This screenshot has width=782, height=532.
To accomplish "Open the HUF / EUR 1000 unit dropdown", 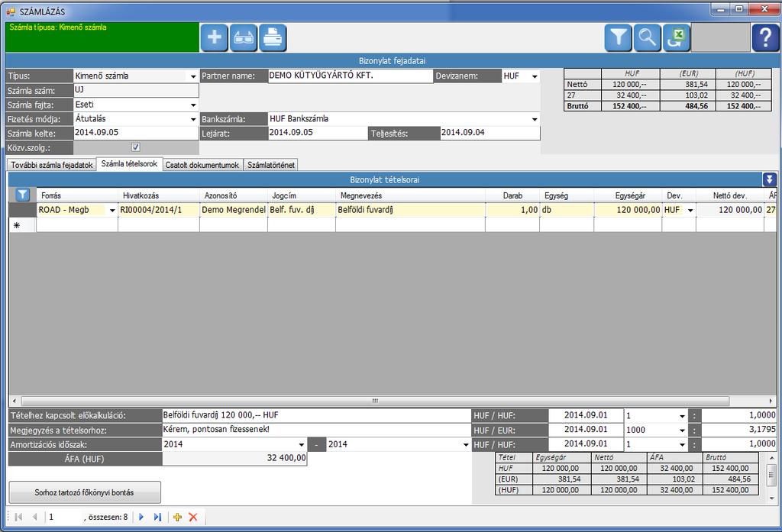I will pyautogui.click(x=682, y=430).
